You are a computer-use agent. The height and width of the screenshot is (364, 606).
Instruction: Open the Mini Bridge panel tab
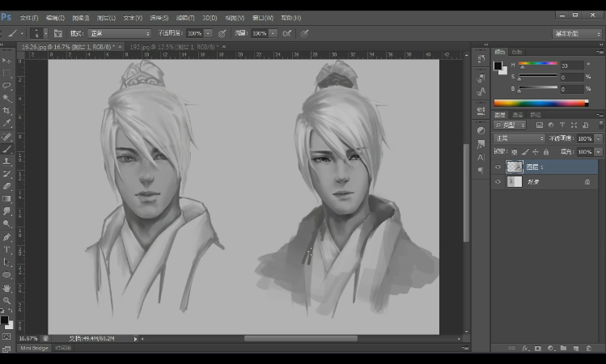pyautogui.click(x=34, y=348)
